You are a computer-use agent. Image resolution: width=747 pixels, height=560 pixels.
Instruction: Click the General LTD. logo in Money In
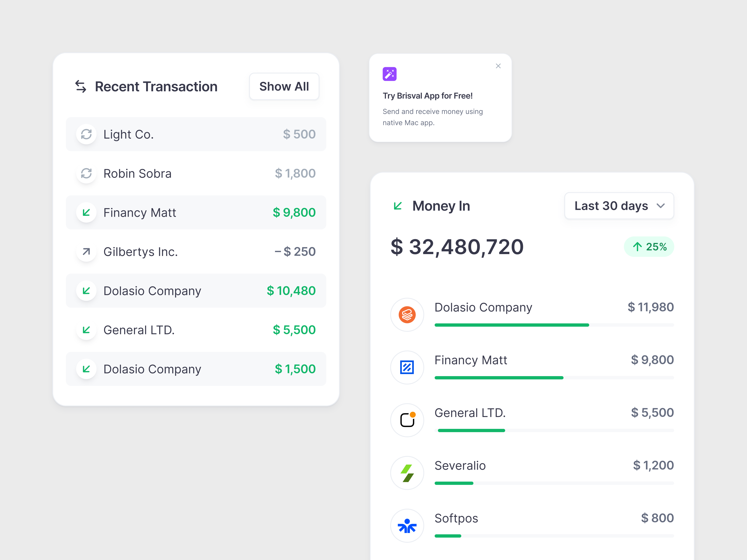(407, 420)
